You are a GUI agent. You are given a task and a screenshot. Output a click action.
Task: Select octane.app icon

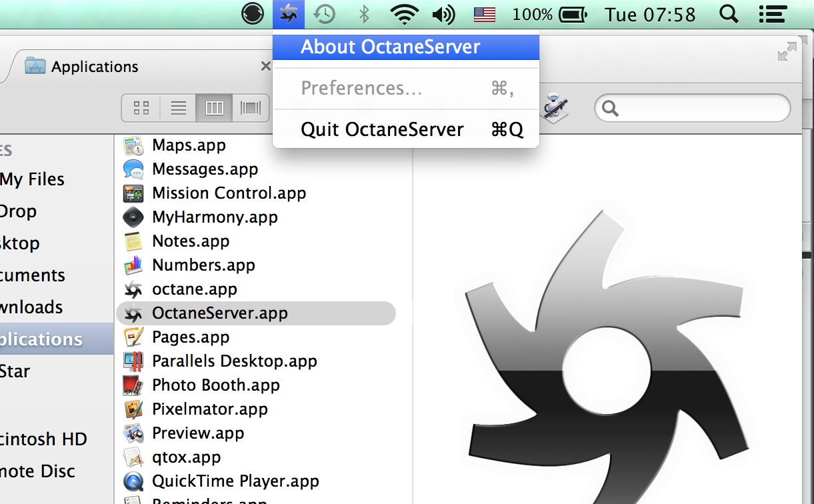(133, 289)
